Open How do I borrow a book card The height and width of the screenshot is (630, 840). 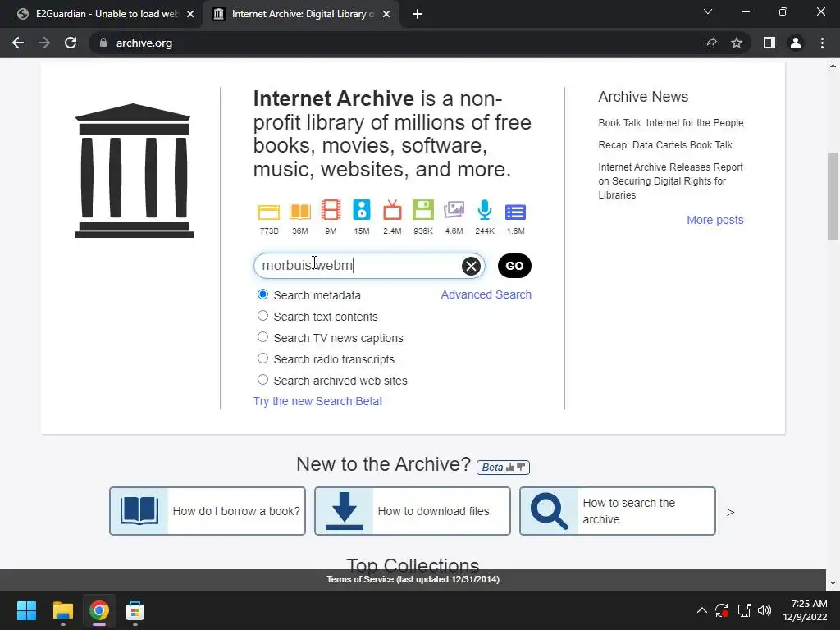tap(208, 511)
